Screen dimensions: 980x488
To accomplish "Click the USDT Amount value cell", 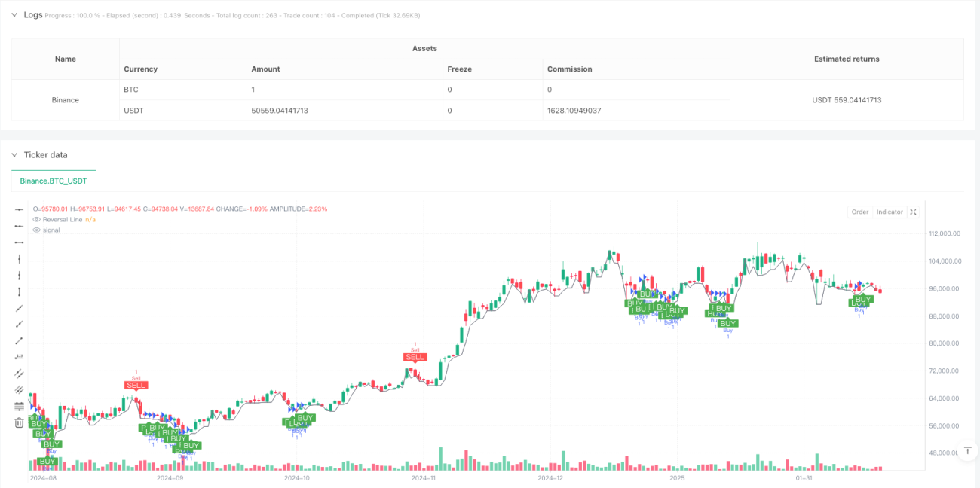I will point(278,110).
